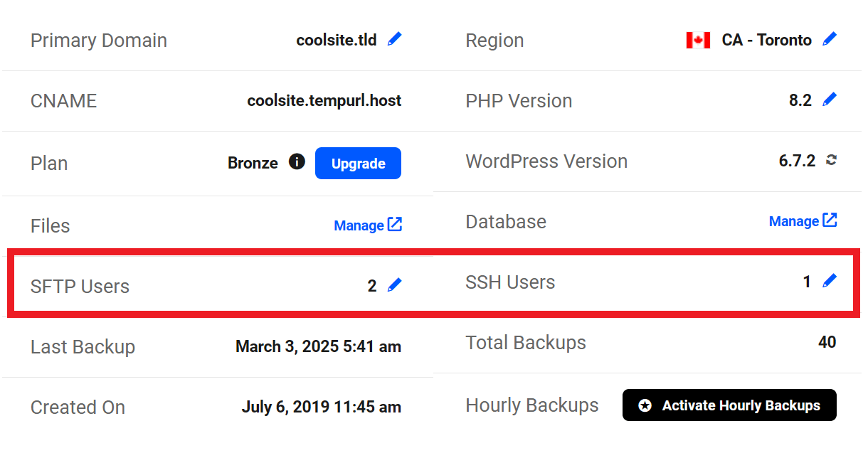Screen dimensions: 868x458
Task: Edit SFTP Users with pencil icon
Action: (x=395, y=285)
